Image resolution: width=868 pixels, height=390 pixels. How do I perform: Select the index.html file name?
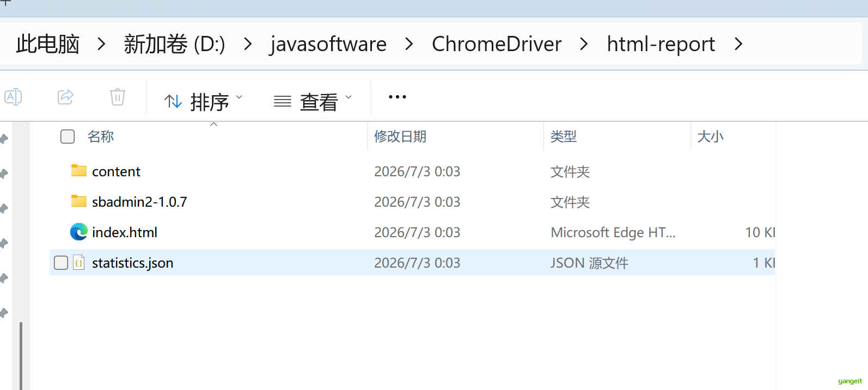pos(125,232)
